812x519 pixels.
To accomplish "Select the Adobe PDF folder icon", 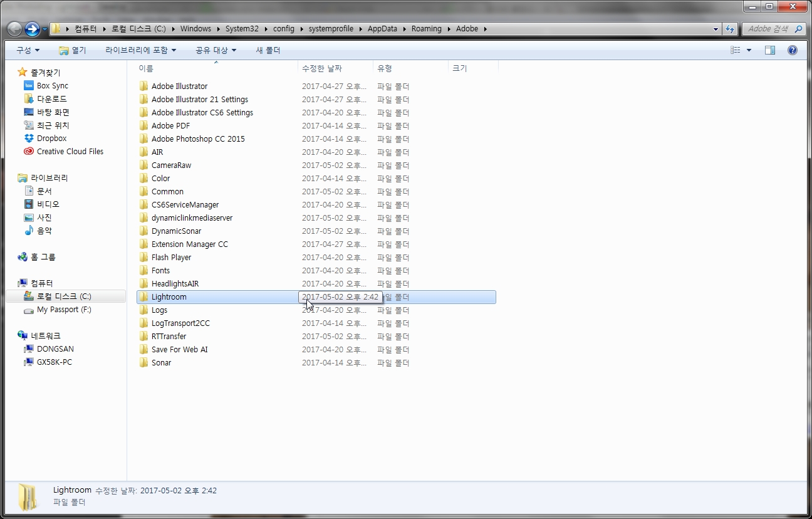I will tap(143, 125).
